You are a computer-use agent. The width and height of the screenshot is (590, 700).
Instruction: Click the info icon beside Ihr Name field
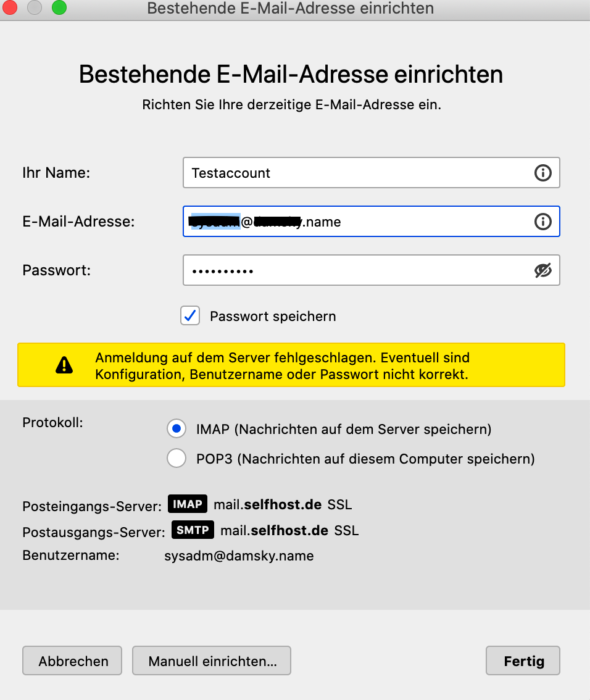click(543, 173)
